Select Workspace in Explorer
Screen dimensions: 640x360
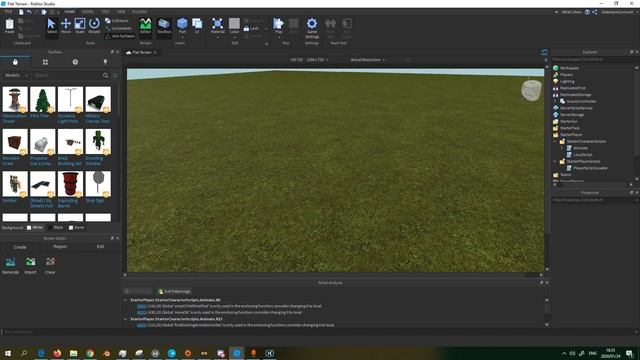click(x=569, y=68)
